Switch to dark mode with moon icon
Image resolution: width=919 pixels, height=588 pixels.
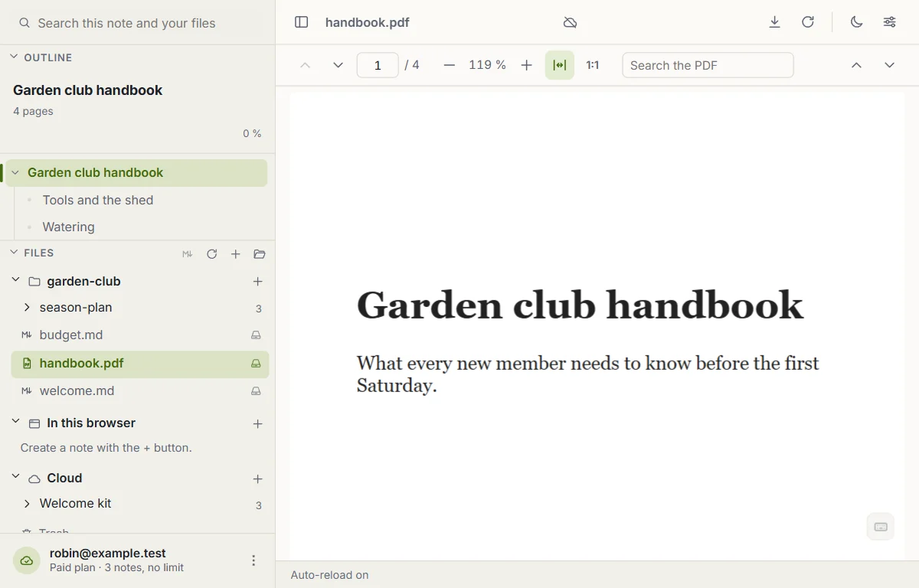[857, 22]
